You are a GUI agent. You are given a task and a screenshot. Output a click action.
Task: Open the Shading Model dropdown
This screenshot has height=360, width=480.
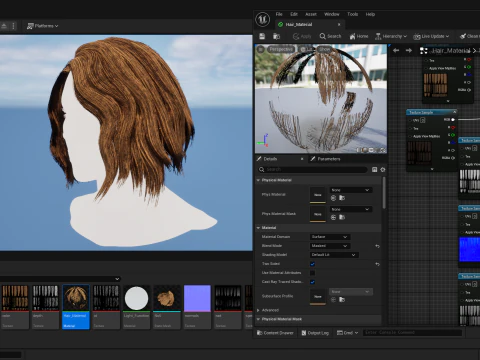click(334, 255)
